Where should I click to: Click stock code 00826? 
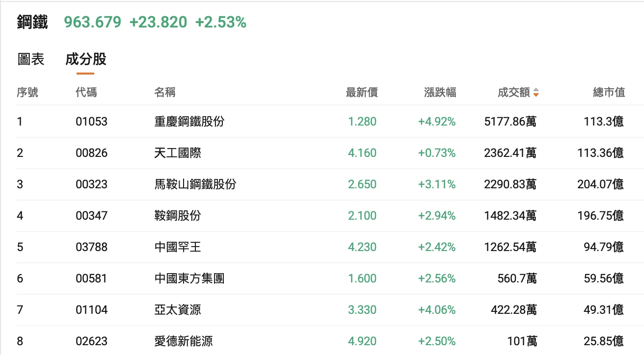pos(91,152)
